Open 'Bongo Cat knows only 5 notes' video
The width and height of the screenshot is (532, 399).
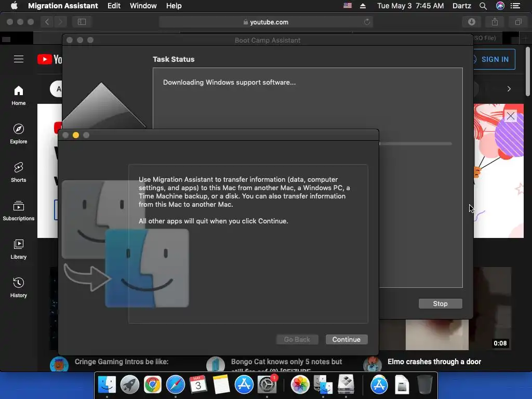point(286,362)
